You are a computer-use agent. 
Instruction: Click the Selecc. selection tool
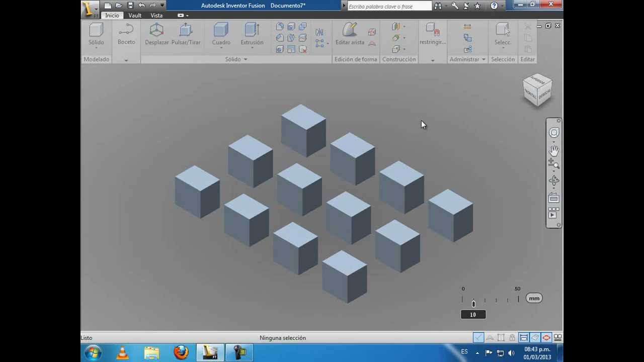[503, 34]
